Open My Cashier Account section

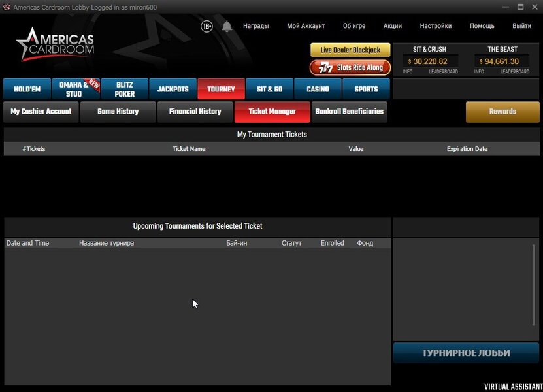[x=41, y=112]
